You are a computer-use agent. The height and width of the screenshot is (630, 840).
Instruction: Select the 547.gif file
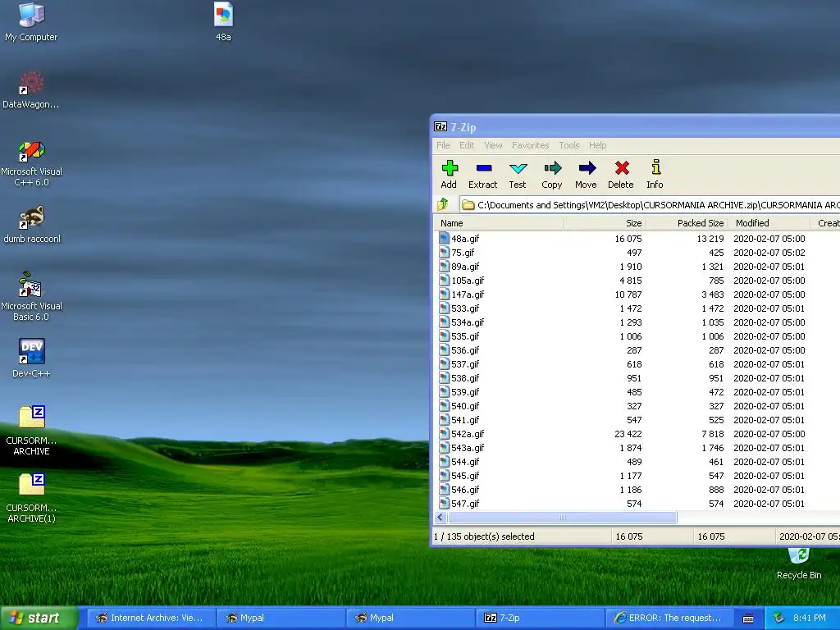(x=465, y=503)
